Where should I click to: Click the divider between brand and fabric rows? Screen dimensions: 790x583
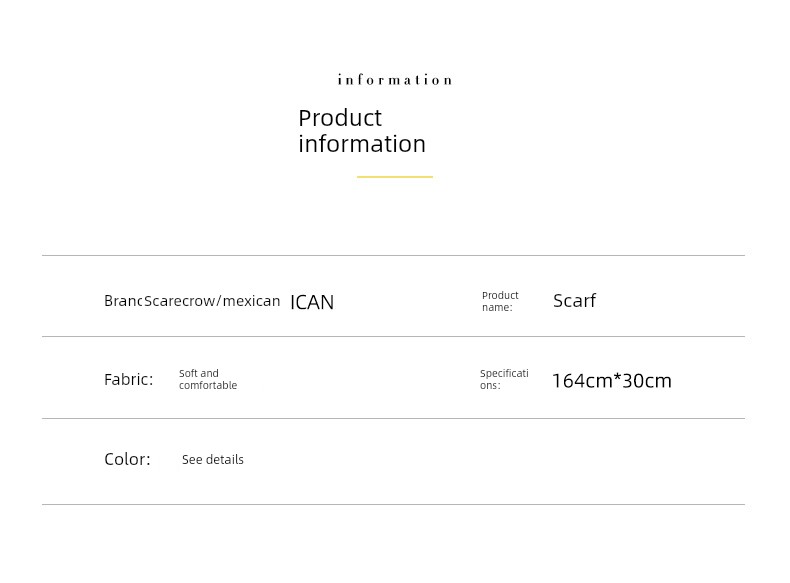(393, 337)
